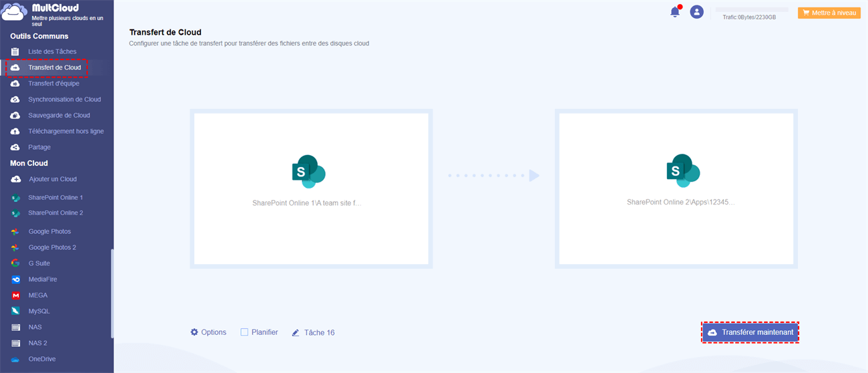Image resolution: width=868 pixels, height=373 pixels.
Task: Click the OneDrive icon
Action: (15, 359)
